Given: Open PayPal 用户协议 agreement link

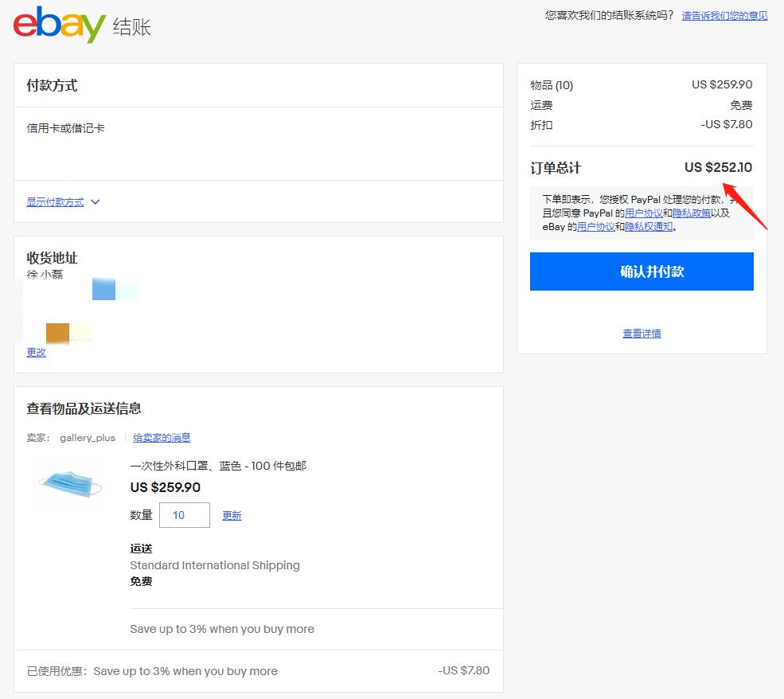Looking at the screenshot, I should (x=644, y=213).
